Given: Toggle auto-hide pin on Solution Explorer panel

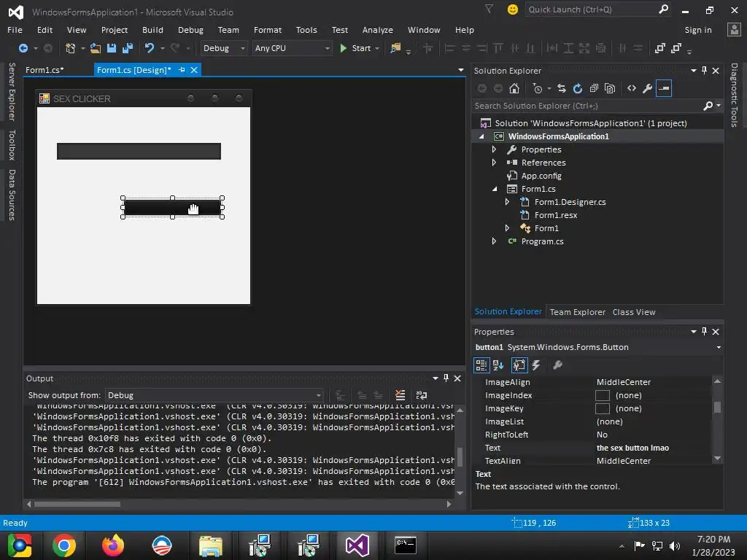Looking at the screenshot, I should 704,71.
